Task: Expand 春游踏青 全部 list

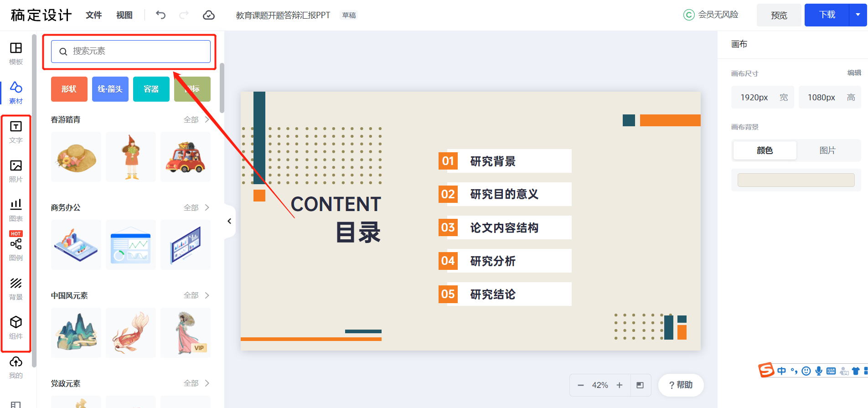Action: [x=196, y=119]
